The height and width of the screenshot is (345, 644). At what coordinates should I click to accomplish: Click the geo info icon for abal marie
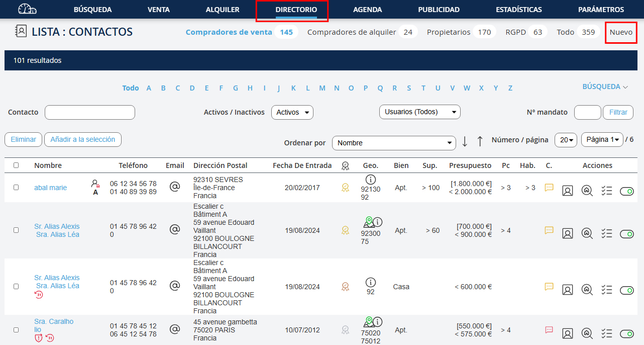click(x=371, y=180)
